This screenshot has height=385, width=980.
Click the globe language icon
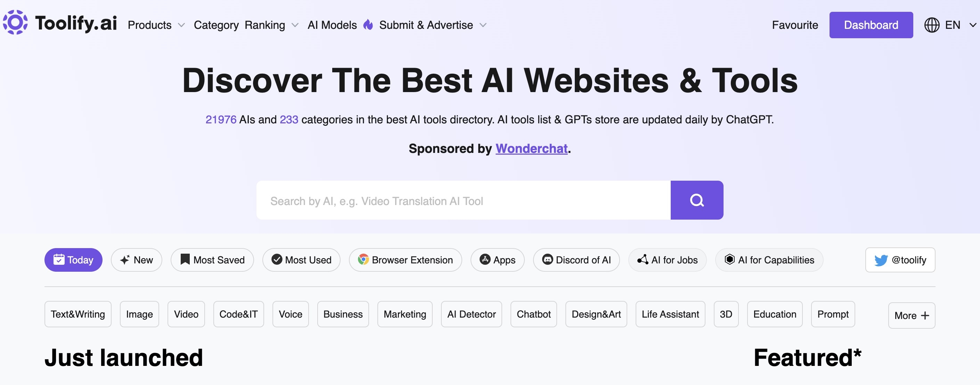[x=932, y=25]
